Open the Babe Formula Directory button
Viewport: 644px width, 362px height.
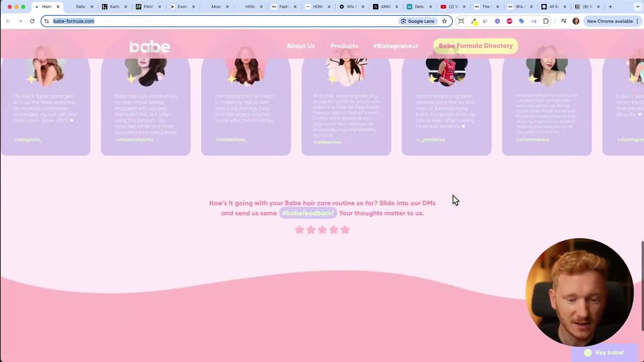click(x=475, y=46)
